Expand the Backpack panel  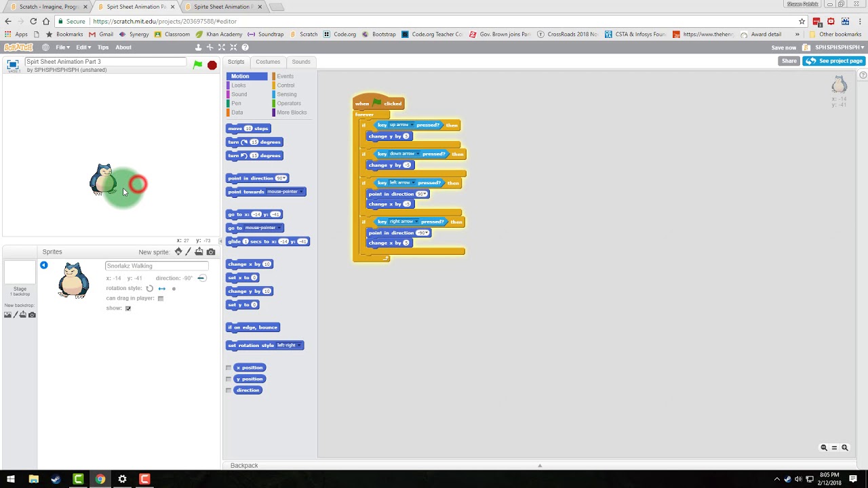(539, 466)
